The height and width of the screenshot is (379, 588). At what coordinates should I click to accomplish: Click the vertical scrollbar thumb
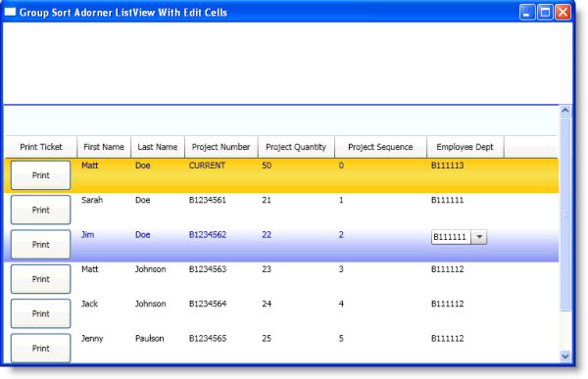pyautogui.click(x=565, y=214)
